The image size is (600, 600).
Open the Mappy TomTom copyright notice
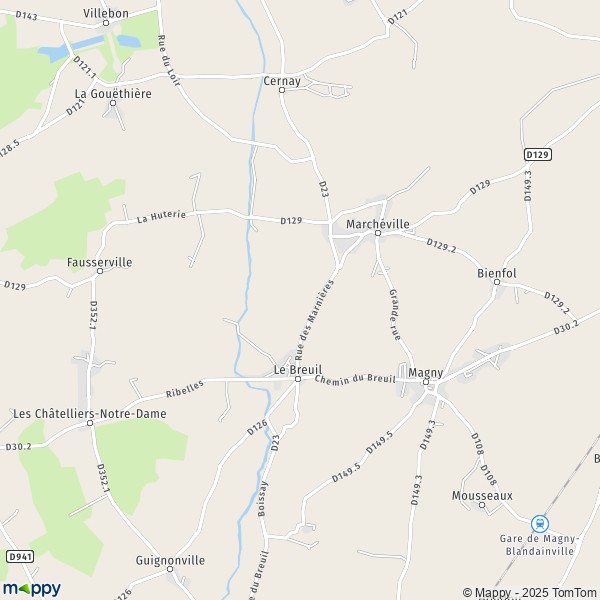[x=530, y=592]
